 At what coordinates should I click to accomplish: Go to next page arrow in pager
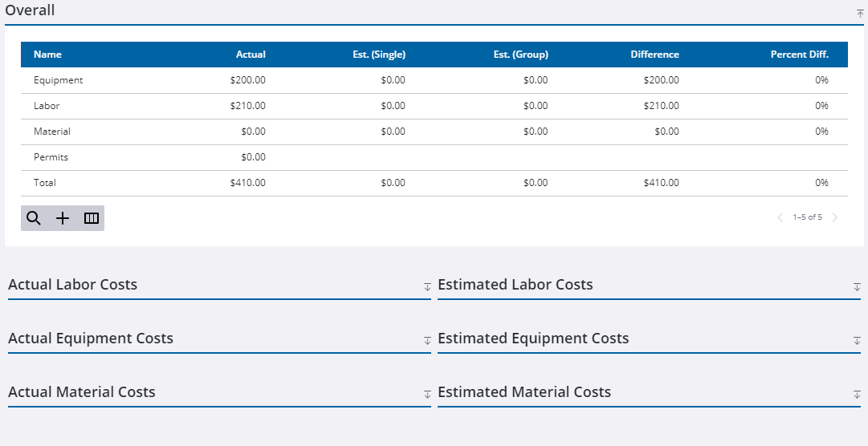(x=835, y=217)
